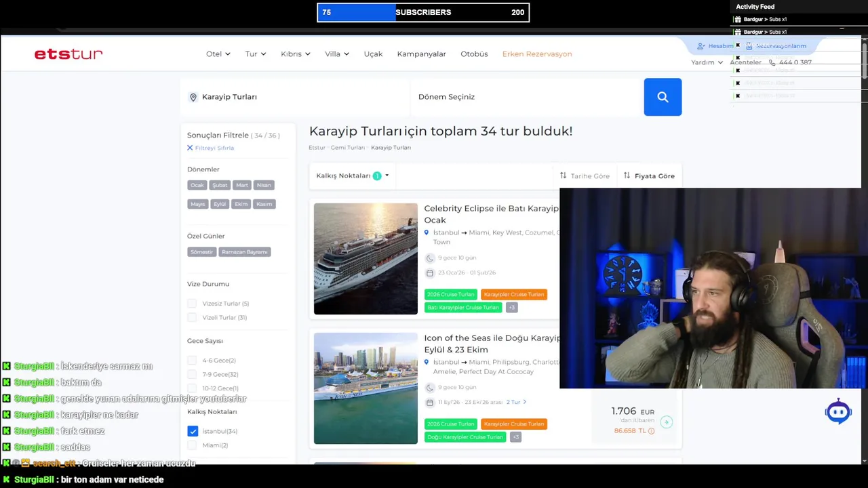Viewport: 868px width, 488px height.
Task: Check the Miami(2) departure filter
Action: pyautogui.click(x=192, y=445)
